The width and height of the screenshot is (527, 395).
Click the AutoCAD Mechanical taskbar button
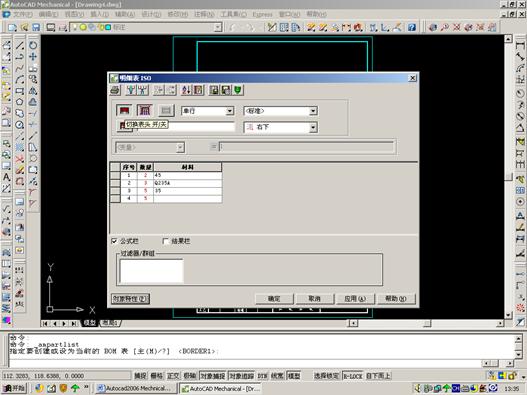tap(220, 389)
